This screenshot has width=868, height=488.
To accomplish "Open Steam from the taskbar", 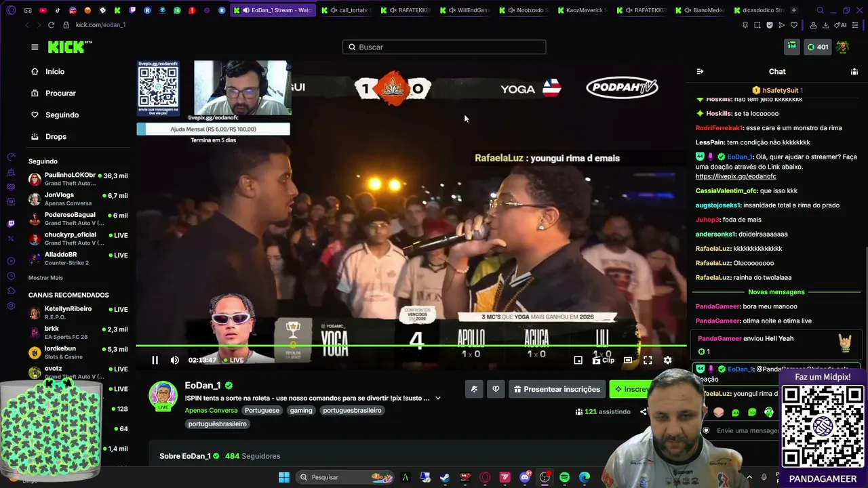I will point(445,477).
